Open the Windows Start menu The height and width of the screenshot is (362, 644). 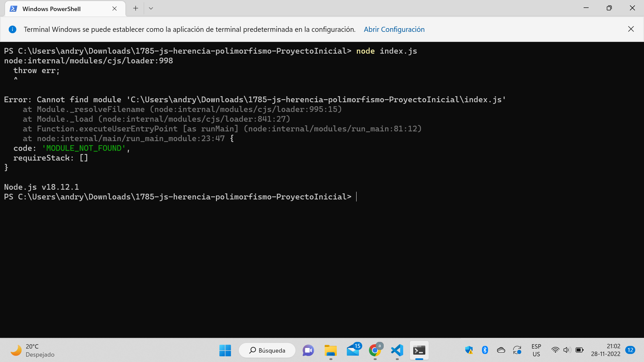[225, 350]
